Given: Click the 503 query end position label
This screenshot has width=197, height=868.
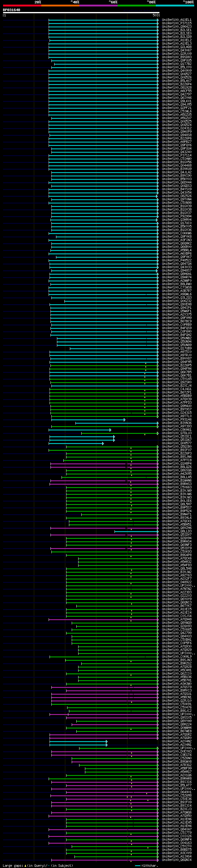Looking at the screenshot, I should 155,15.
